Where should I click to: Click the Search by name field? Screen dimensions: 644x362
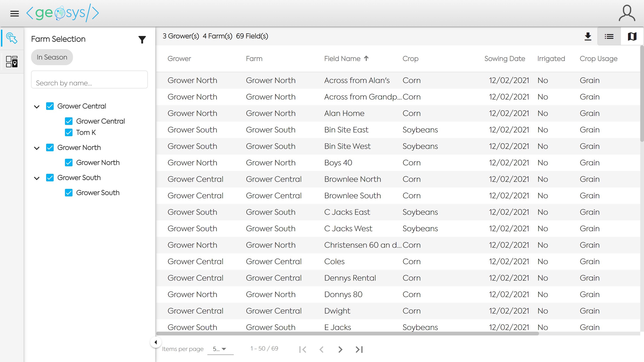click(89, 80)
